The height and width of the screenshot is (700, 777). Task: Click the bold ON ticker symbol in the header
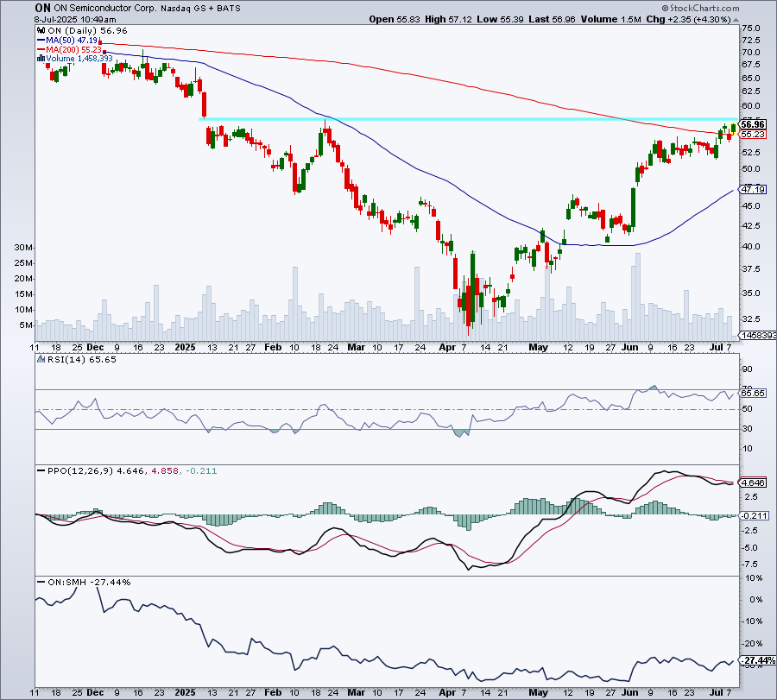coord(42,8)
